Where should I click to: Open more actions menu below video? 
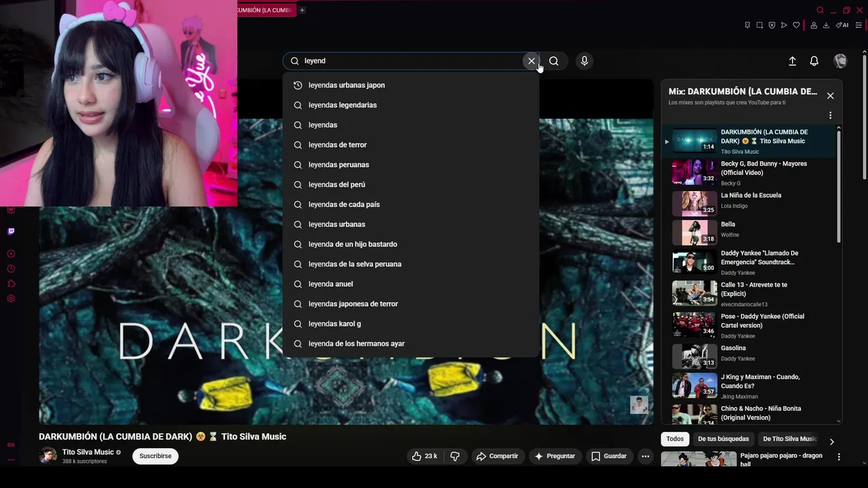point(646,456)
